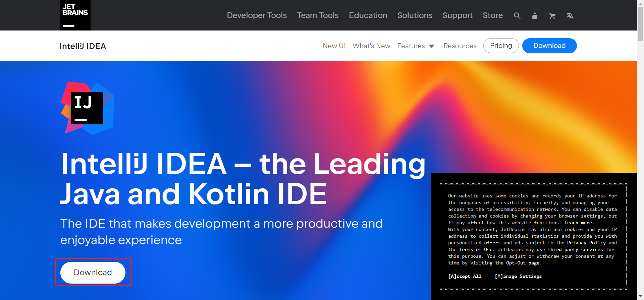This screenshot has height=300, width=644.
Task: Click the Pricing button
Action: click(501, 46)
